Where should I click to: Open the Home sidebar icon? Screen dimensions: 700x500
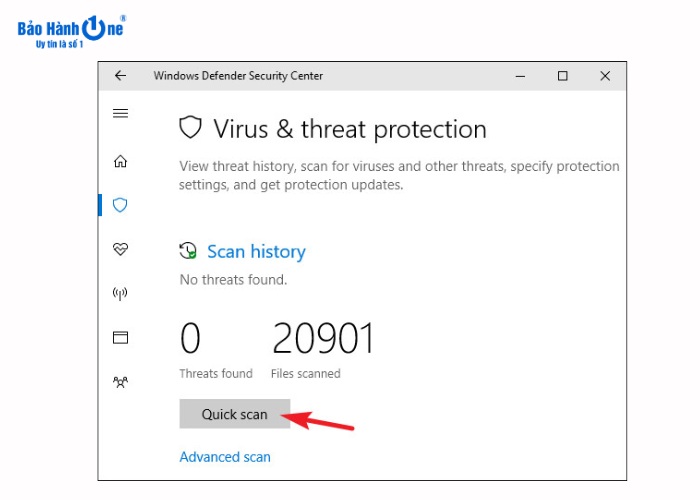tap(120, 161)
